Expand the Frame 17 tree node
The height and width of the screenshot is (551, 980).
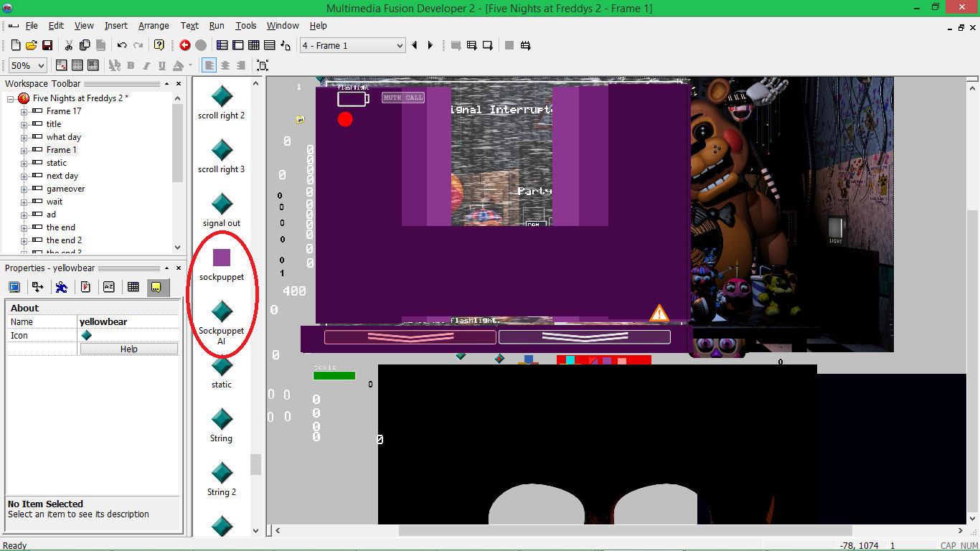(x=24, y=111)
